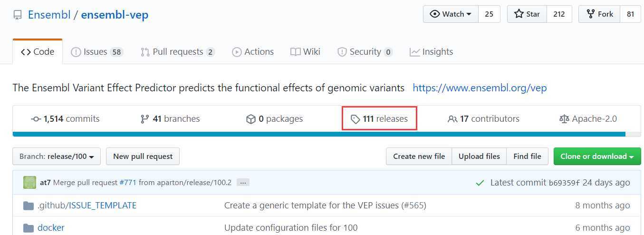The height and width of the screenshot is (235, 644).
Task: Click the repository book icon beside Ensembl
Action: [x=18, y=15]
